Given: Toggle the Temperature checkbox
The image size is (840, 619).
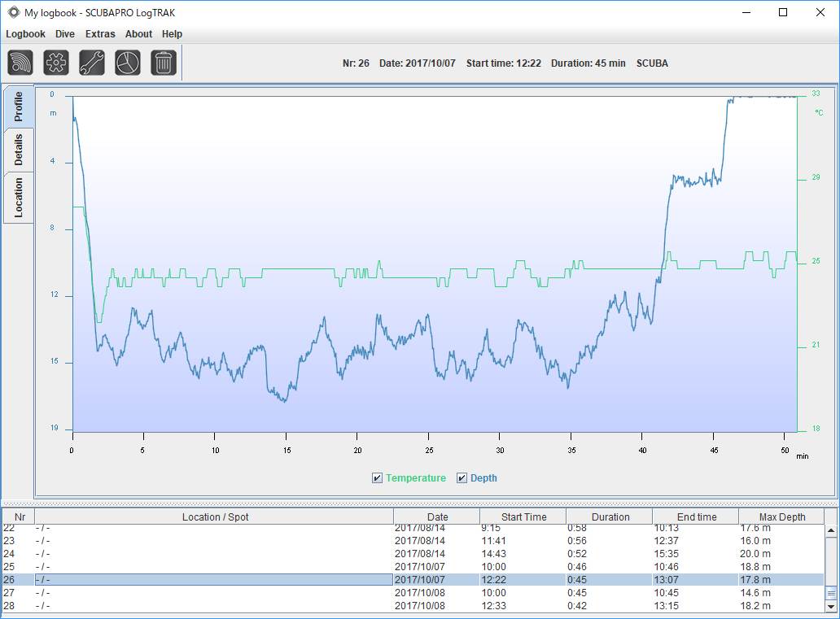Looking at the screenshot, I should point(377,478).
